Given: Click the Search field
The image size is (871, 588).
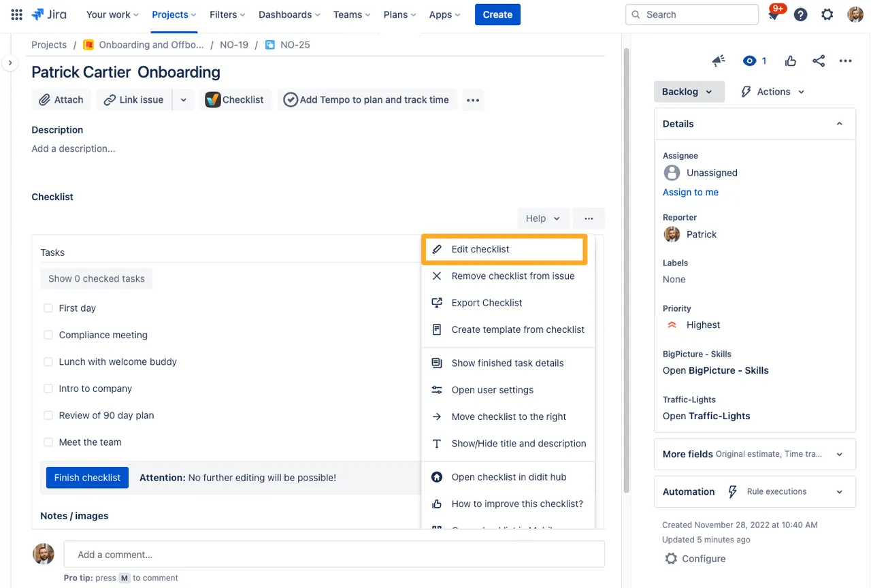Looking at the screenshot, I should tap(692, 14).
